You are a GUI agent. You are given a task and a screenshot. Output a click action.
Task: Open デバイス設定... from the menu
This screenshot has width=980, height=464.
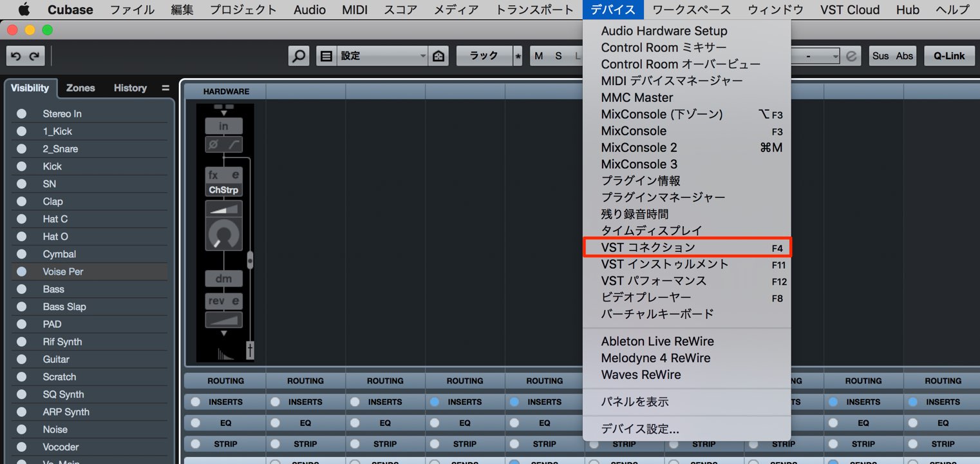[687, 429]
